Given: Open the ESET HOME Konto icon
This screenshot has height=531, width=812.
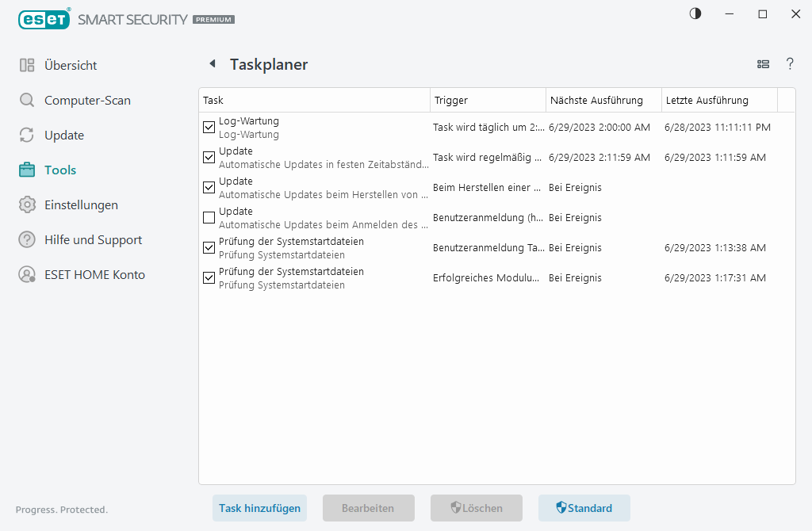Looking at the screenshot, I should (x=26, y=274).
